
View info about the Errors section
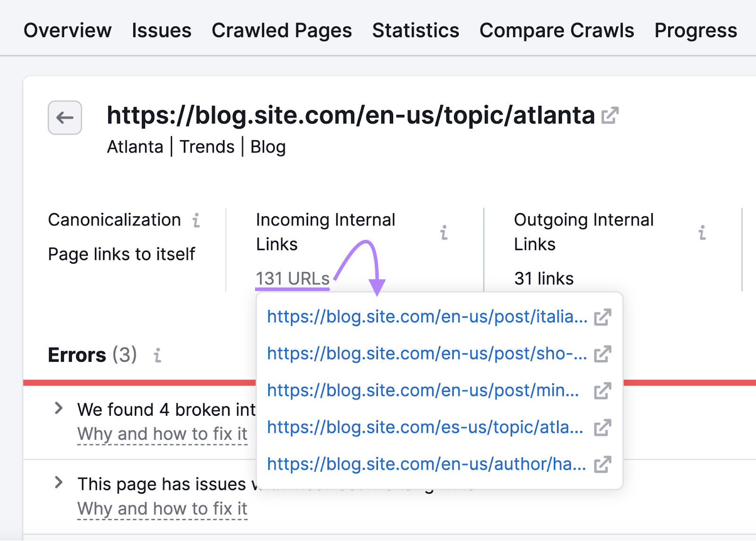(x=158, y=355)
